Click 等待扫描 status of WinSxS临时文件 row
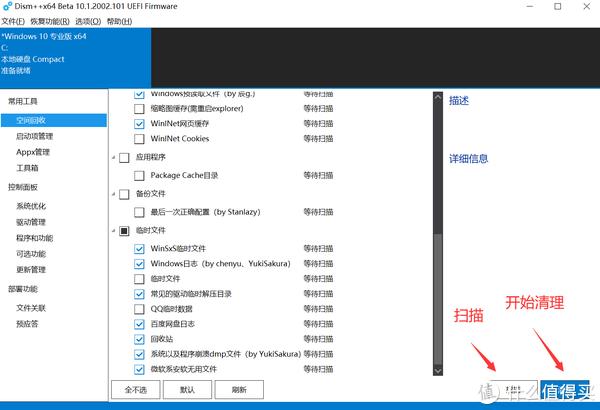600x410 pixels. 318,249
